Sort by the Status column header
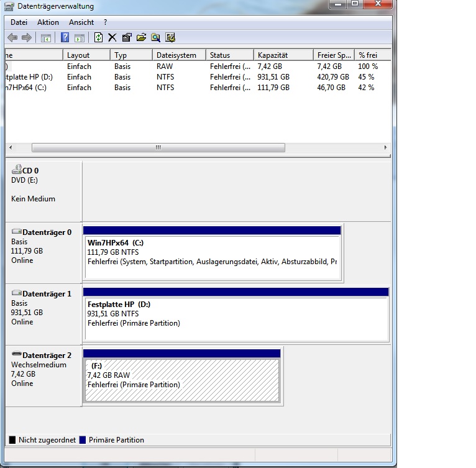 tap(230, 55)
